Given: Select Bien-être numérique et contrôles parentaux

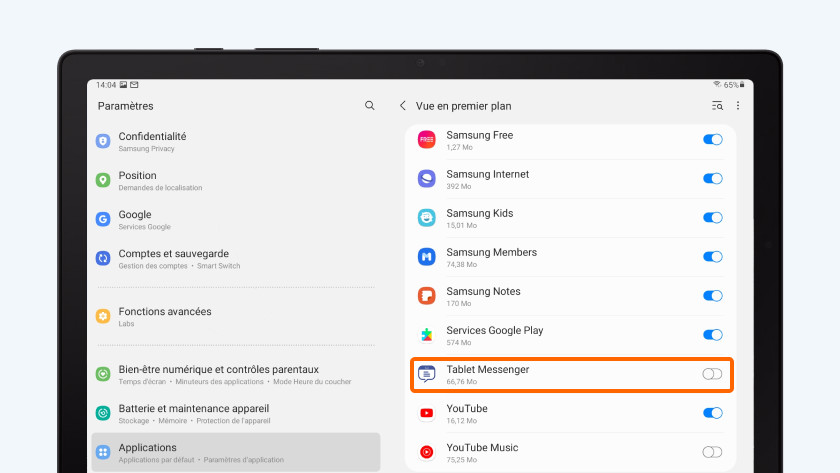Looking at the screenshot, I should (x=236, y=374).
